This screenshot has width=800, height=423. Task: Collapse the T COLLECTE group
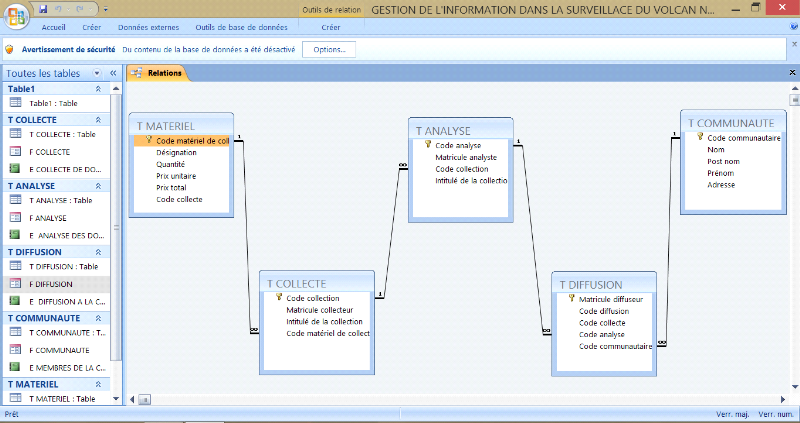click(x=97, y=120)
